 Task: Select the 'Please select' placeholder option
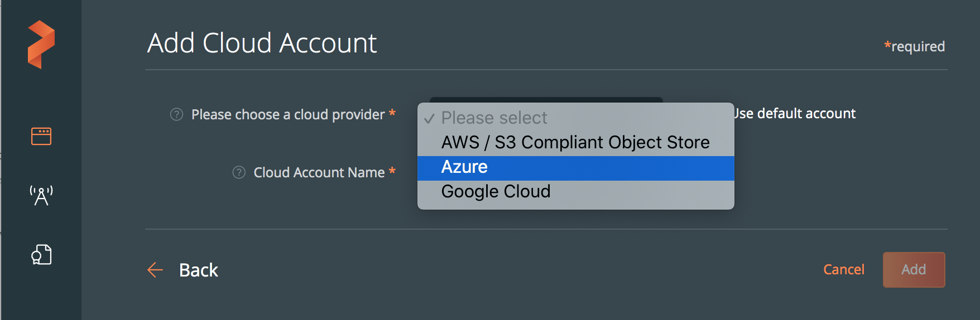[494, 118]
